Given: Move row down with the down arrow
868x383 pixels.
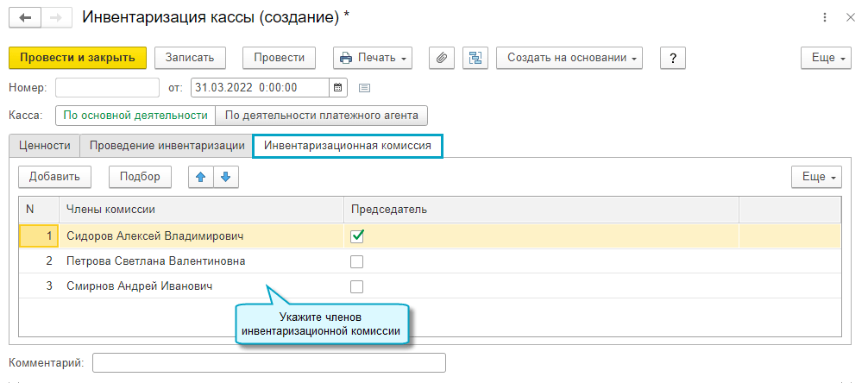Looking at the screenshot, I should 225,177.
